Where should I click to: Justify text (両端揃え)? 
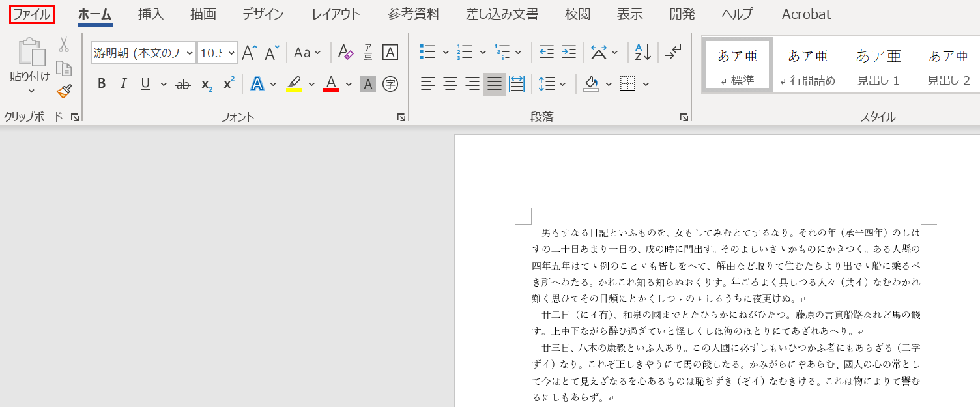[495, 84]
